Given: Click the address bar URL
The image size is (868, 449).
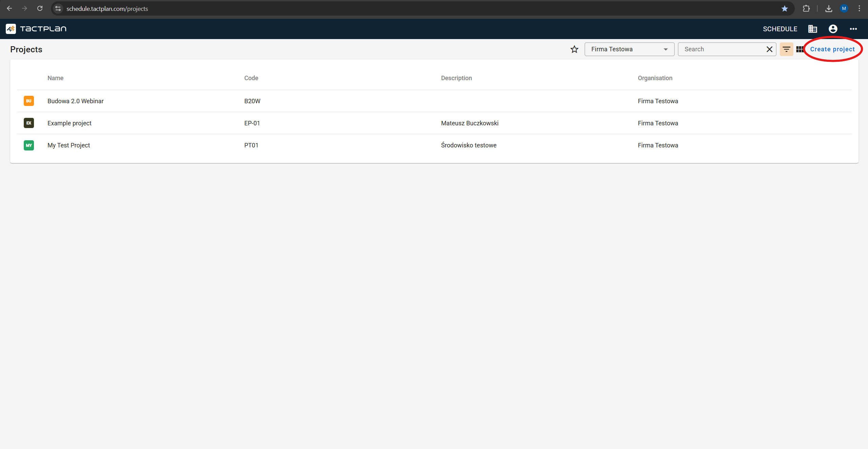Looking at the screenshot, I should pyautogui.click(x=107, y=8).
